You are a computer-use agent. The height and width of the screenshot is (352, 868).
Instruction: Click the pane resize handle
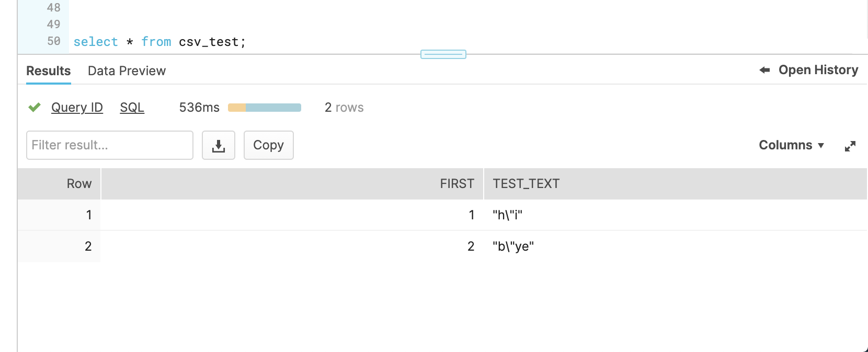coord(443,54)
